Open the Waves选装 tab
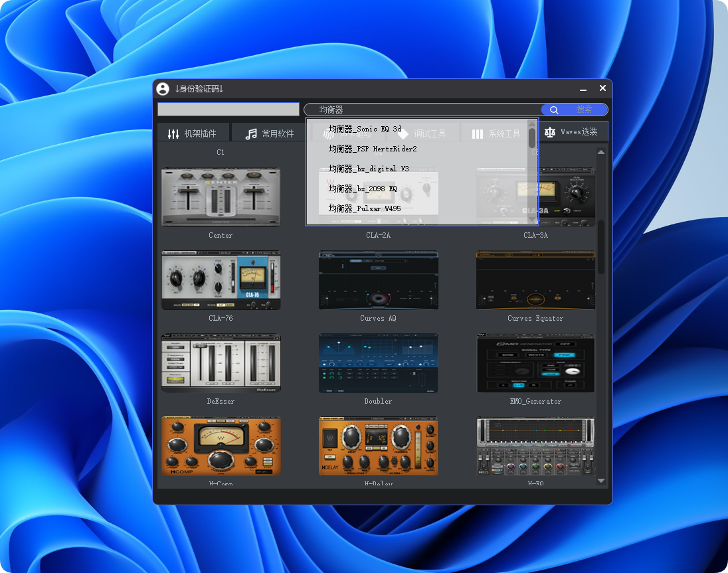 [x=573, y=132]
